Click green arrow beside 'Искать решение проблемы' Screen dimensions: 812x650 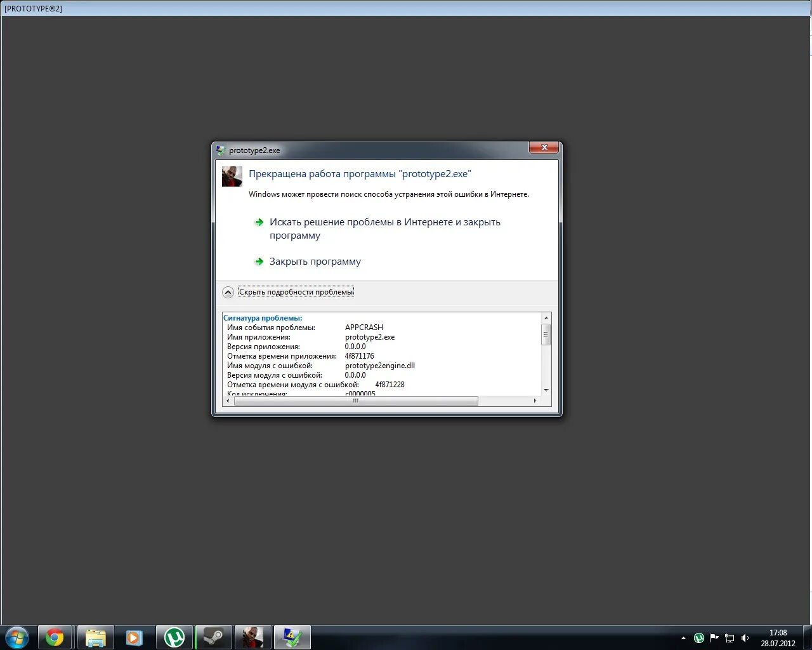click(x=259, y=222)
